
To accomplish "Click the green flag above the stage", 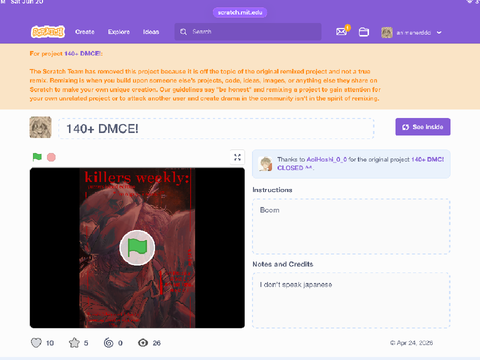I will coord(37,157).
